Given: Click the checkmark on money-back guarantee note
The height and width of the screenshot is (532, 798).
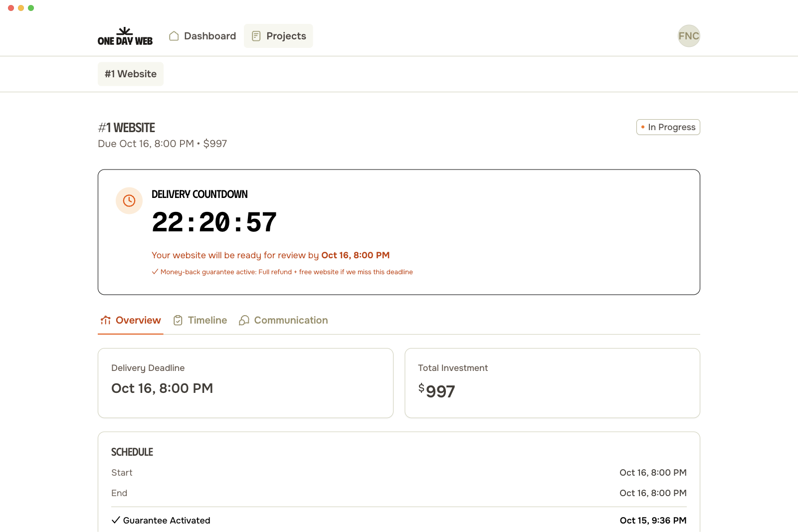Looking at the screenshot, I should (x=155, y=272).
